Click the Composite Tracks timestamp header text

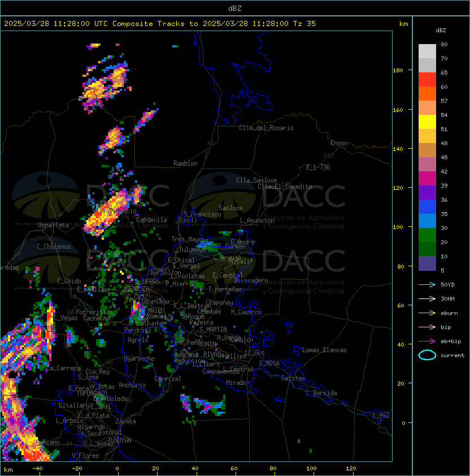[160, 24]
